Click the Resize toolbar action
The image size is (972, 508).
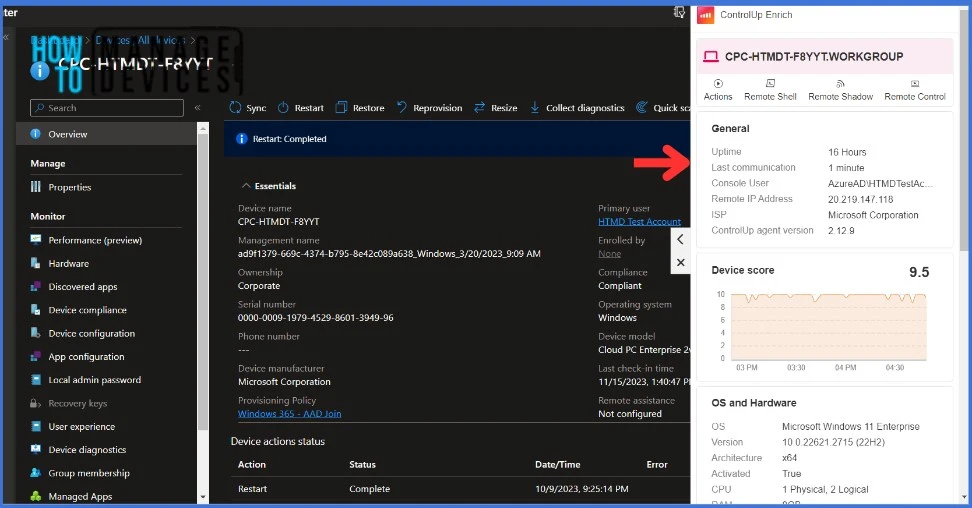pyautogui.click(x=496, y=108)
